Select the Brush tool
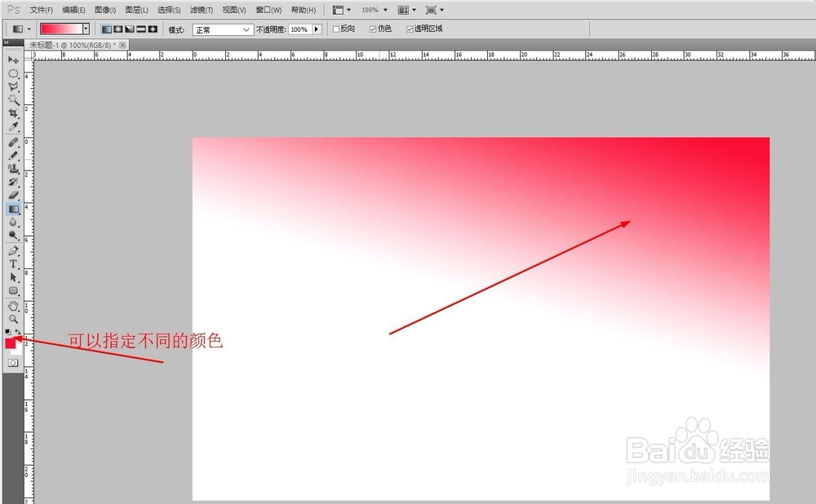Viewport: 816px width, 504px height. pyautogui.click(x=13, y=155)
